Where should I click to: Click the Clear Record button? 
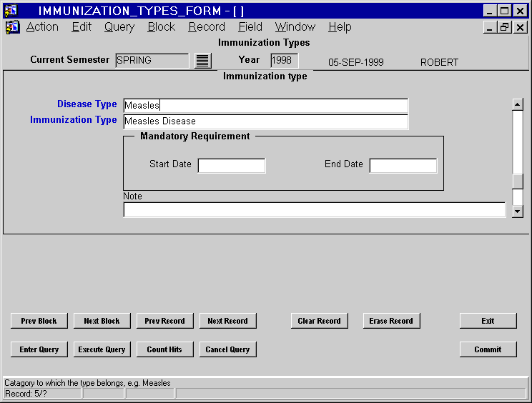coord(319,321)
